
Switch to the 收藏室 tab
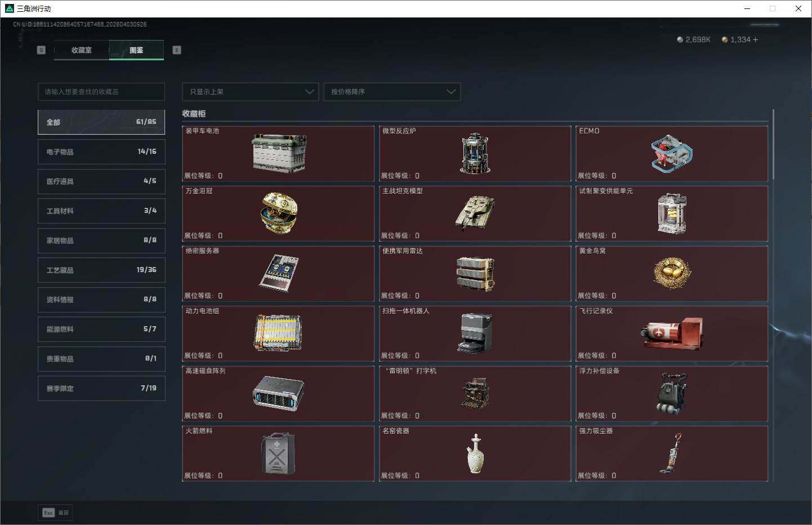coord(82,50)
